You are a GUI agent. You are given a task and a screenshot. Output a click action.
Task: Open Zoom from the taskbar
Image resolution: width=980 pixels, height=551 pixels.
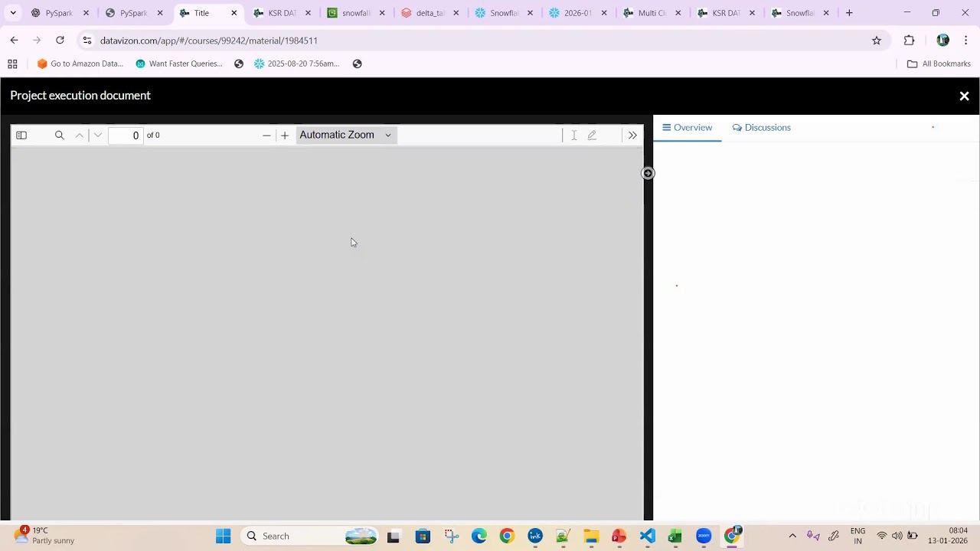[x=704, y=536]
